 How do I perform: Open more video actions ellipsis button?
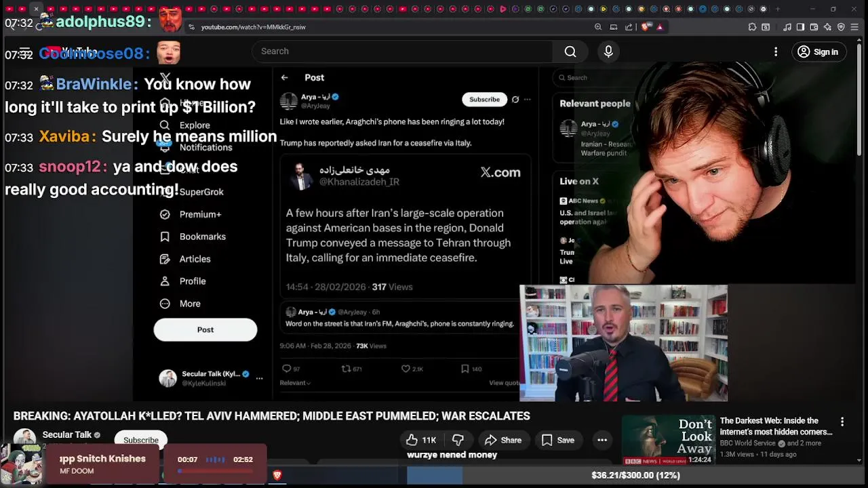(x=602, y=440)
